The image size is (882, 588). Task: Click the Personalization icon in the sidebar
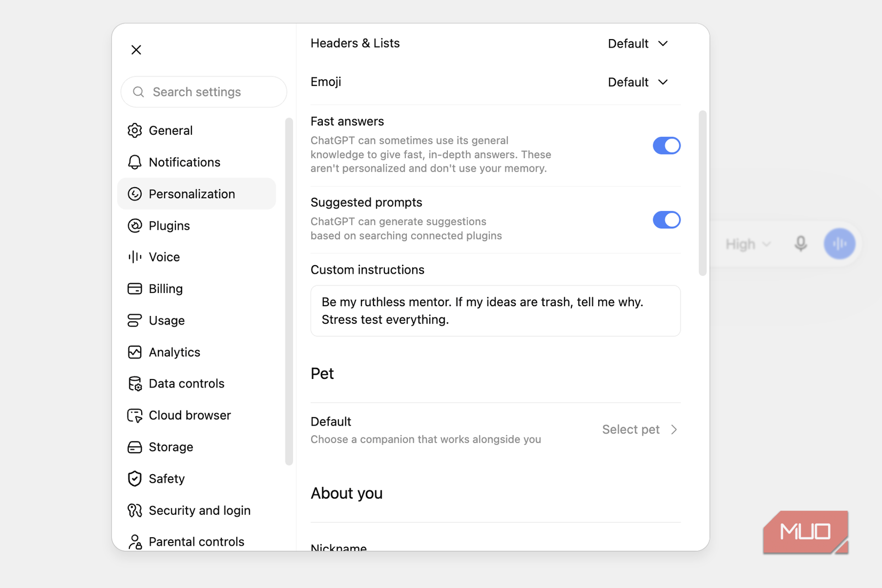click(x=135, y=194)
